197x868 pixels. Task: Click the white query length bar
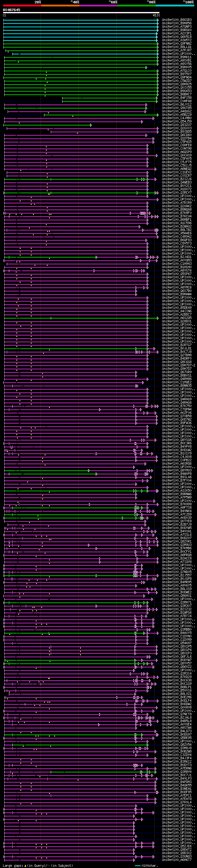(x=81, y=12)
